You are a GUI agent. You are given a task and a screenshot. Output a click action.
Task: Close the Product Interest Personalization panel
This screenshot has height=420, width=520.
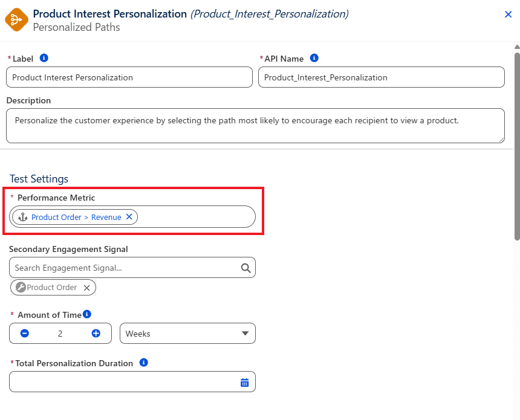click(508, 15)
